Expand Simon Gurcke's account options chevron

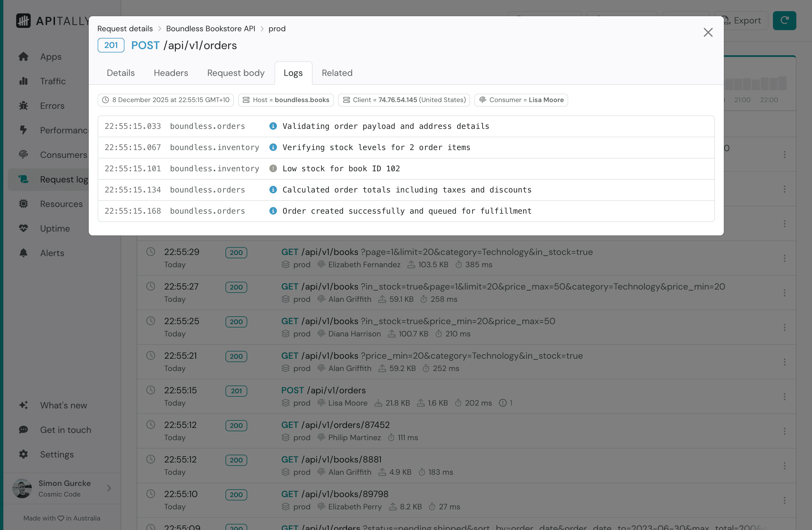point(109,488)
